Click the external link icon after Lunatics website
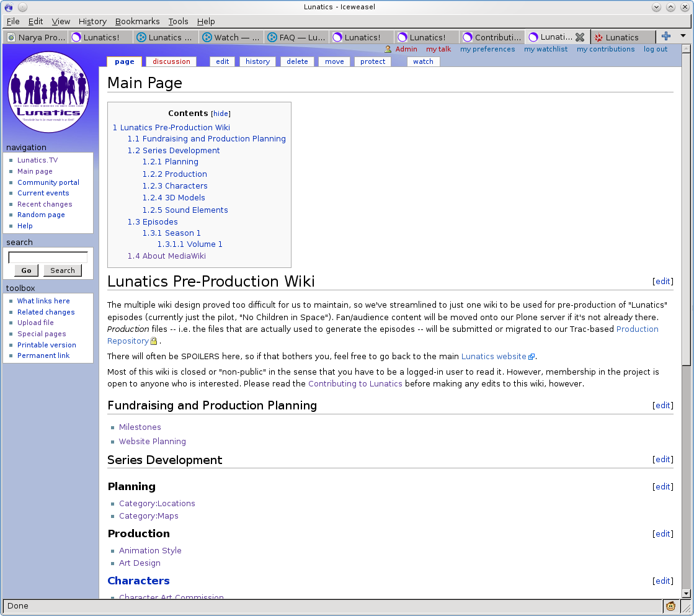 (x=531, y=357)
